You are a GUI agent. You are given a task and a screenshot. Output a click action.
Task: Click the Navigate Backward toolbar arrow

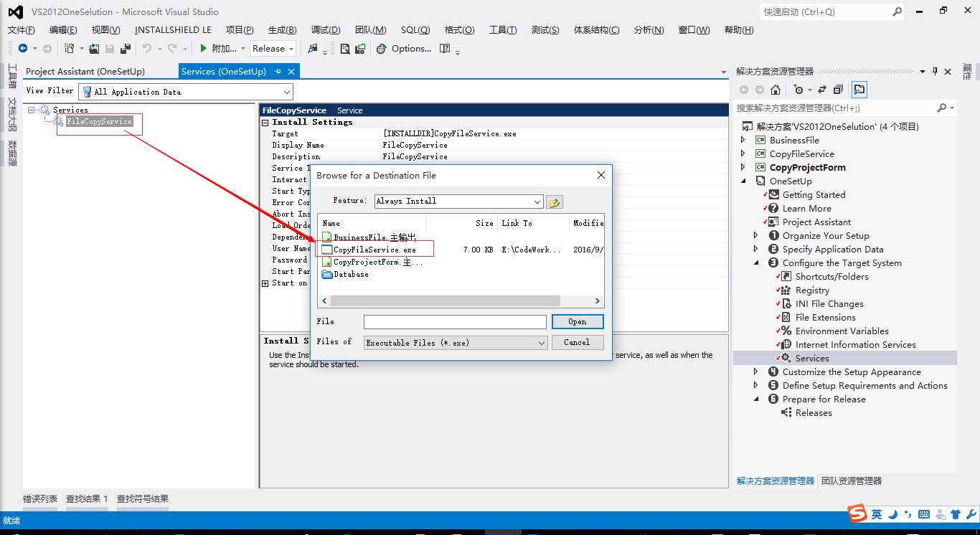23,49
